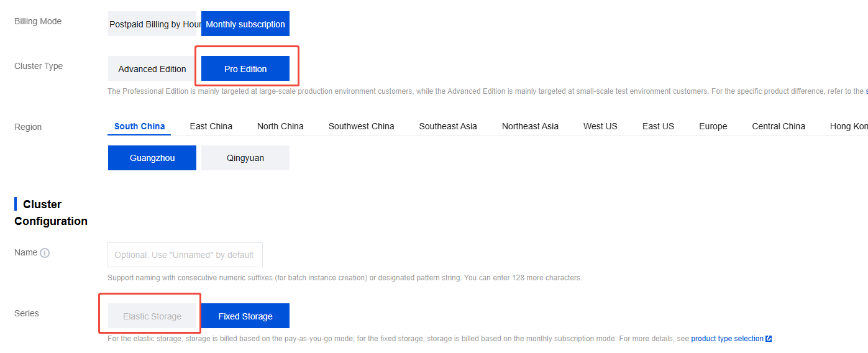Go to Northeast Asia region tab
The image size is (868, 353).
click(x=530, y=126)
